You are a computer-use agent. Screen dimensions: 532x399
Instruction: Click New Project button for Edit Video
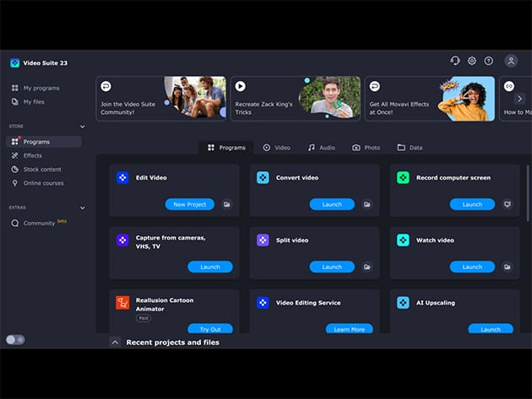coord(190,204)
